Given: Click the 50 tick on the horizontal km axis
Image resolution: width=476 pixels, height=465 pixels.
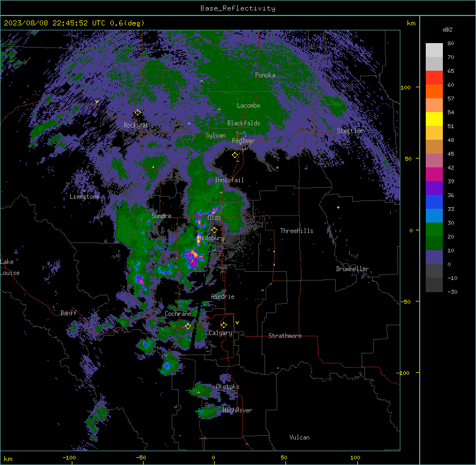Looking at the screenshot, I should (x=284, y=457).
